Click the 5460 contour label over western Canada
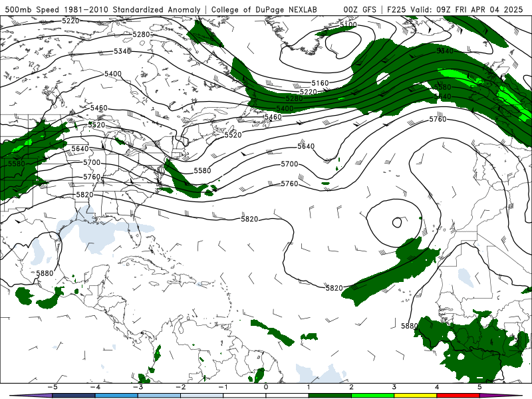This screenshot has width=532, height=399. [98, 108]
